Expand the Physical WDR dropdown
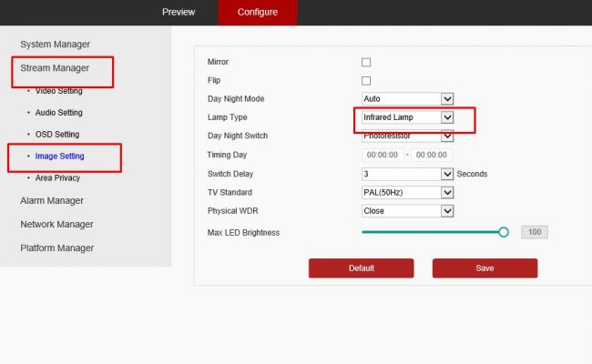Screen dimensions: 592x364 407,211
